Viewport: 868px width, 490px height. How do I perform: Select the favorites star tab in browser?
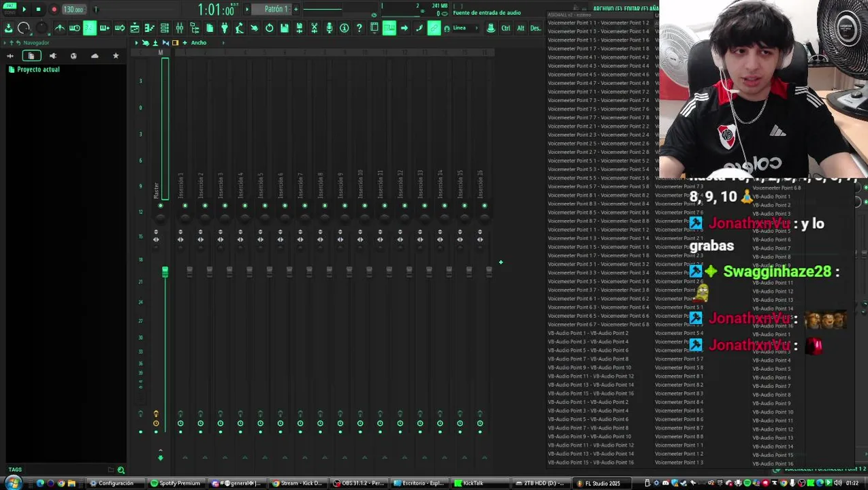[116, 56]
